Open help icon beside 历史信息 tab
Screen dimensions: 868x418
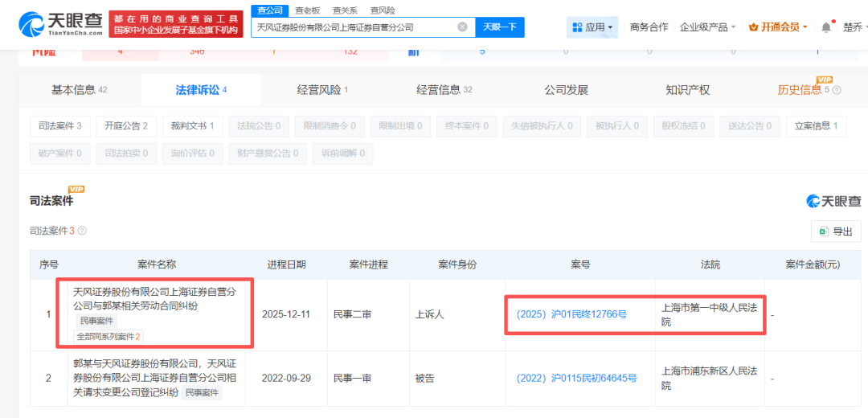pos(837,90)
